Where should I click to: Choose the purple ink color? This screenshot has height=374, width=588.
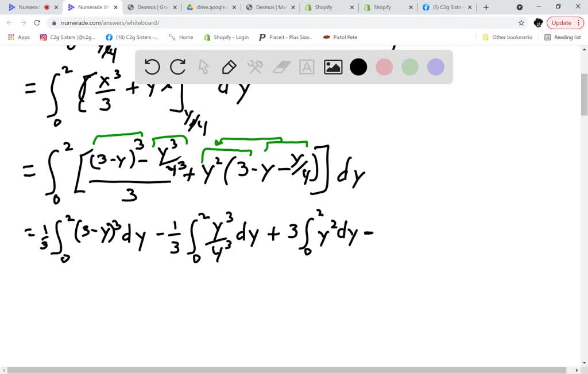pos(436,67)
